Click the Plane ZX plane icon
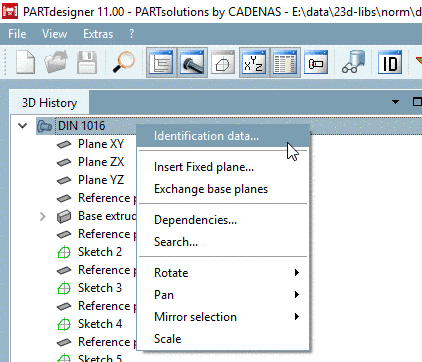The height and width of the screenshot is (362, 422). click(64, 162)
